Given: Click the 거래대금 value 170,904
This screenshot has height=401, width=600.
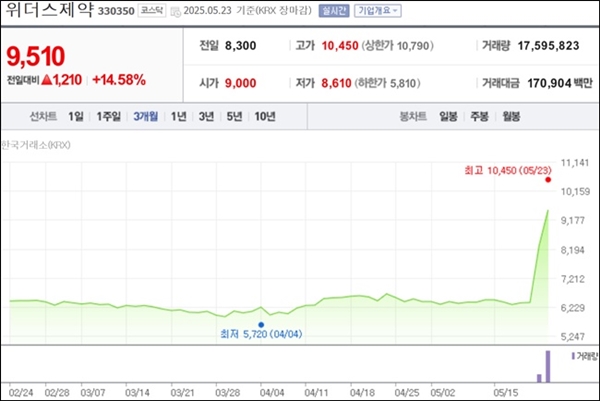Looking at the screenshot, I should pos(549,83).
